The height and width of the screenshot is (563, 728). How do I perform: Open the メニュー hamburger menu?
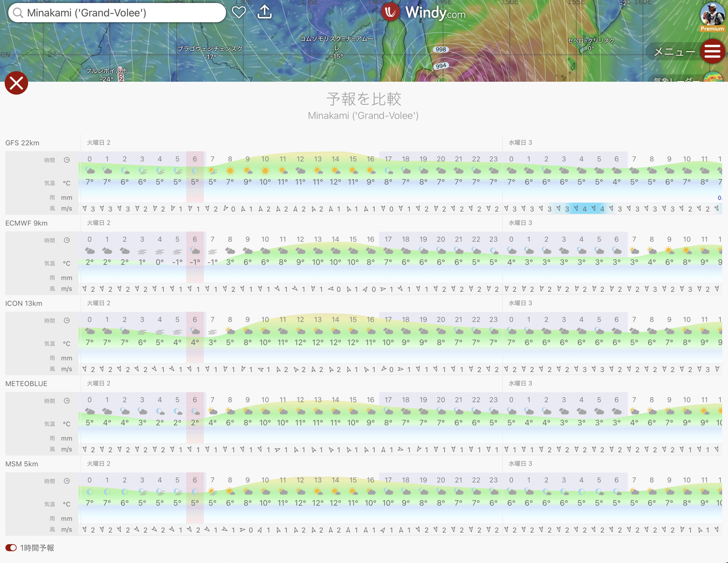(x=712, y=51)
